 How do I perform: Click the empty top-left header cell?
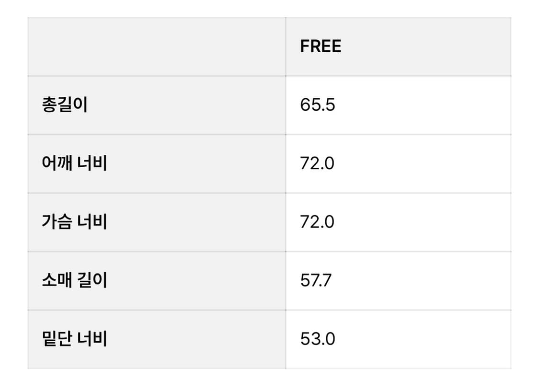[x=157, y=47]
